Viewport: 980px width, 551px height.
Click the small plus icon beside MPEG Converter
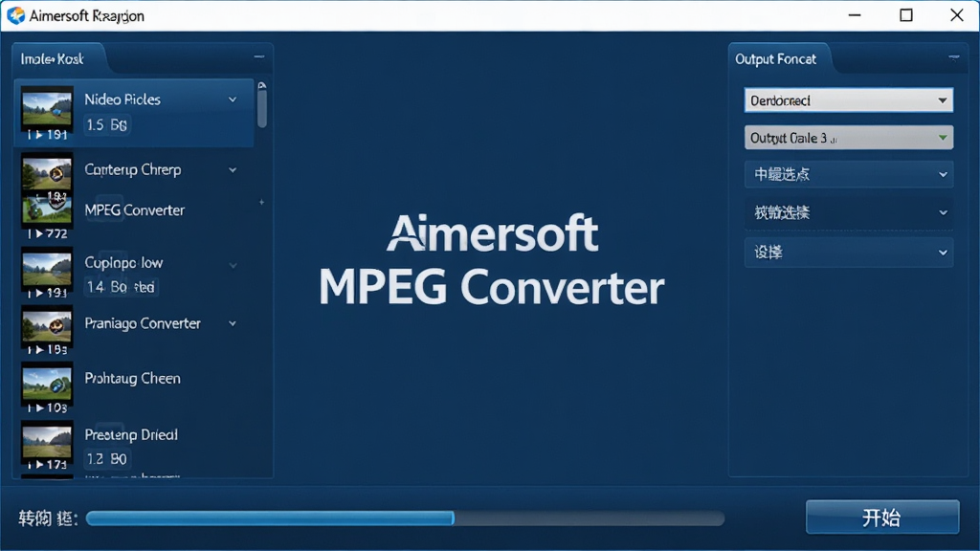(261, 203)
